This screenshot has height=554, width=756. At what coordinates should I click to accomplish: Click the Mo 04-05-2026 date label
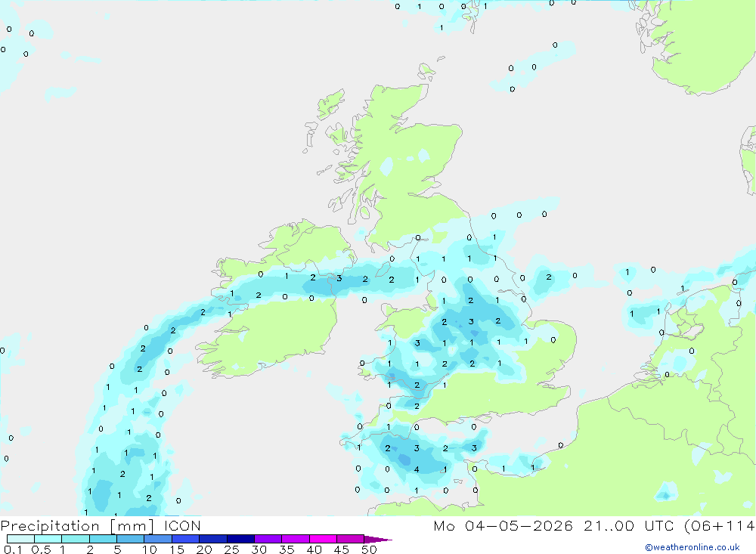pos(503,526)
